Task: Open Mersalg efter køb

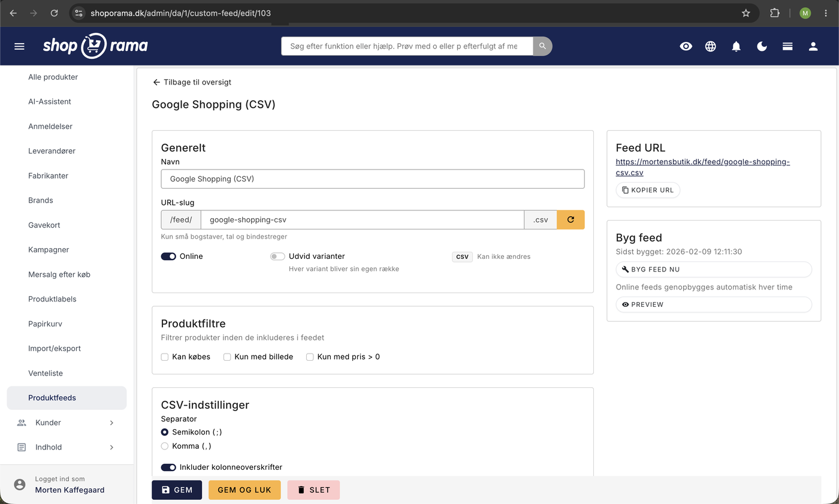Action: pos(59,274)
